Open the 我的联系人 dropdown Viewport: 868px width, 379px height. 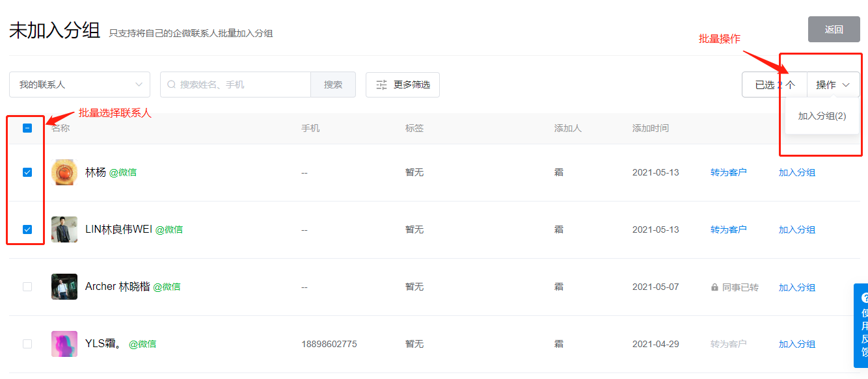(79, 85)
